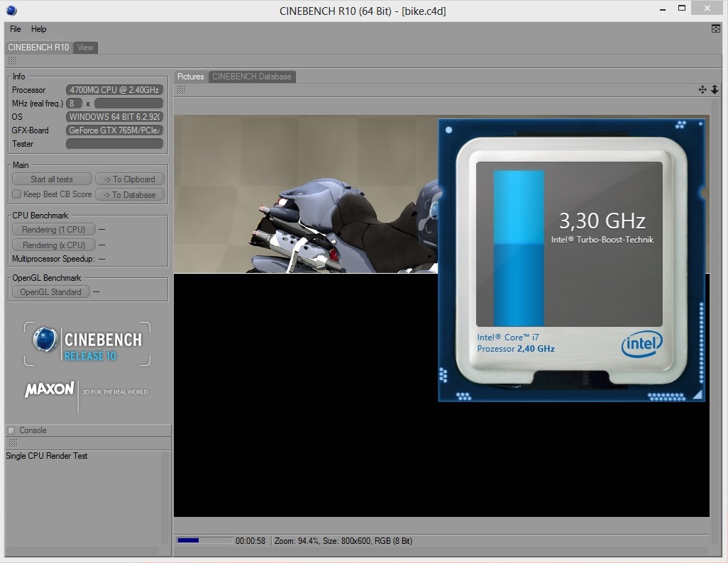Screen dimensions: 728x563
Task: Enable the Keep Best CB Score checkbox
Action: click(x=17, y=194)
